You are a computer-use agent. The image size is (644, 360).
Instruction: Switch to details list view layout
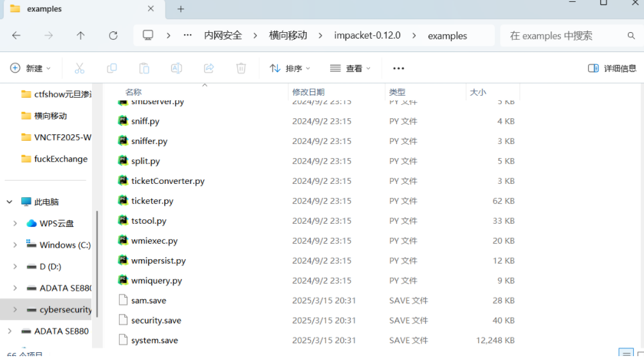pyautogui.click(x=626, y=353)
